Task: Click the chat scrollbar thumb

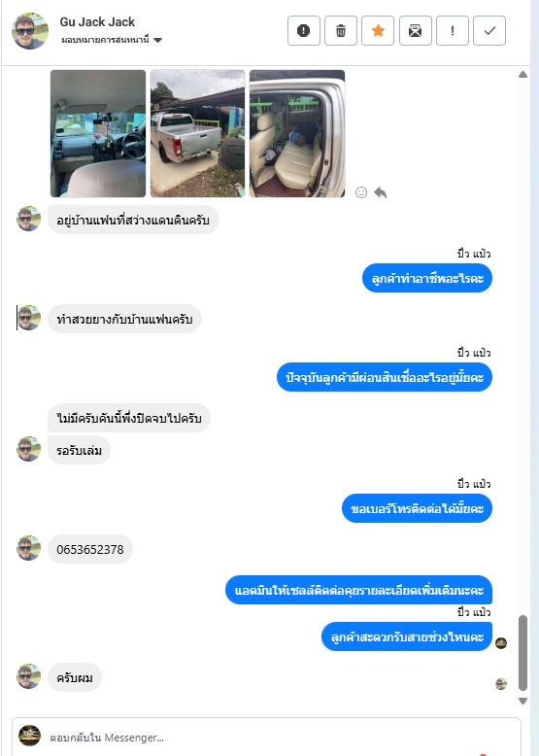Action: tap(523, 653)
